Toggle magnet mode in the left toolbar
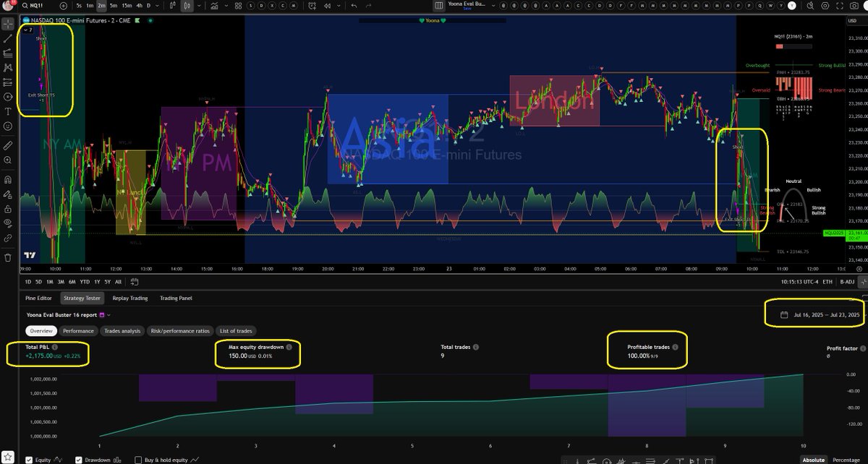The image size is (868, 464). coord(7,180)
